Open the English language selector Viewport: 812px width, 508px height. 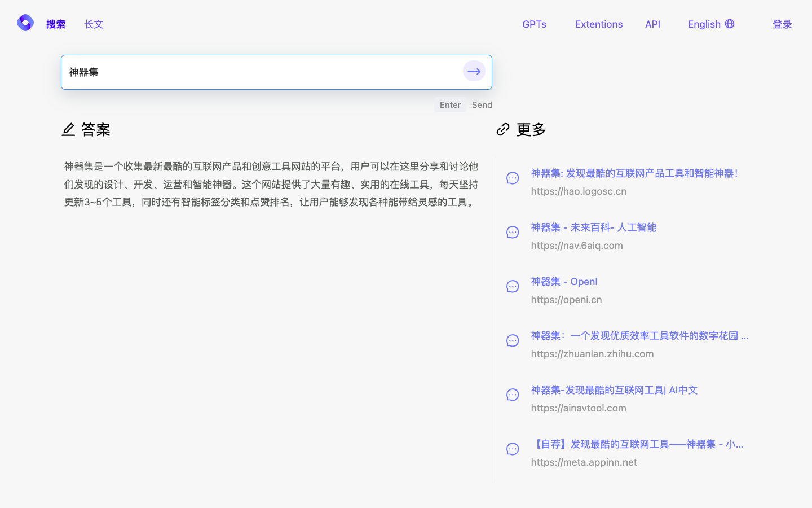(x=704, y=24)
